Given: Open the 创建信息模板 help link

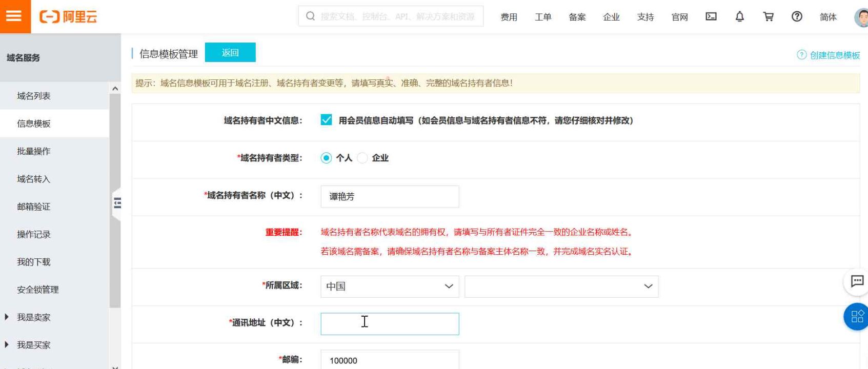Looking at the screenshot, I should pyautogui.click(x=834, y=55).
